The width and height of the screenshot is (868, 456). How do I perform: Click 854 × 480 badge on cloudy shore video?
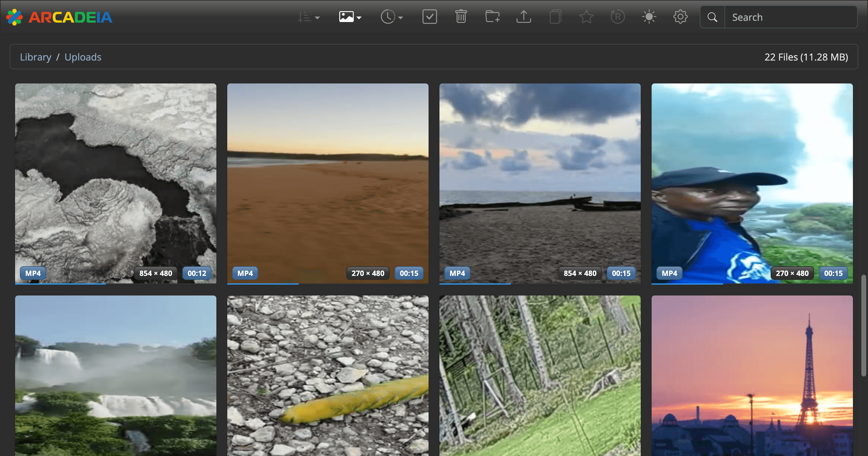pyautogui.click(x=580, y=273)
